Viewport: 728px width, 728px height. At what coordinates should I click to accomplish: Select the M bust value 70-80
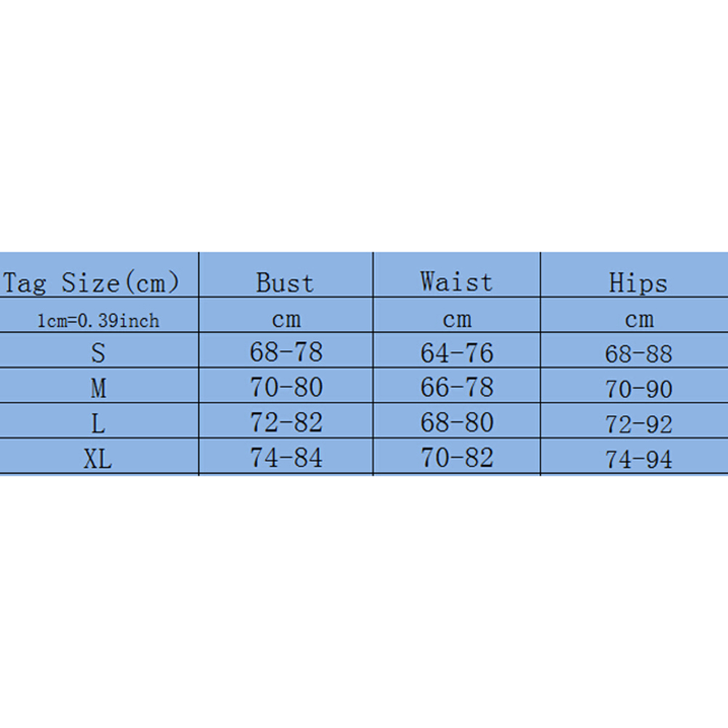tap(286, 387)
